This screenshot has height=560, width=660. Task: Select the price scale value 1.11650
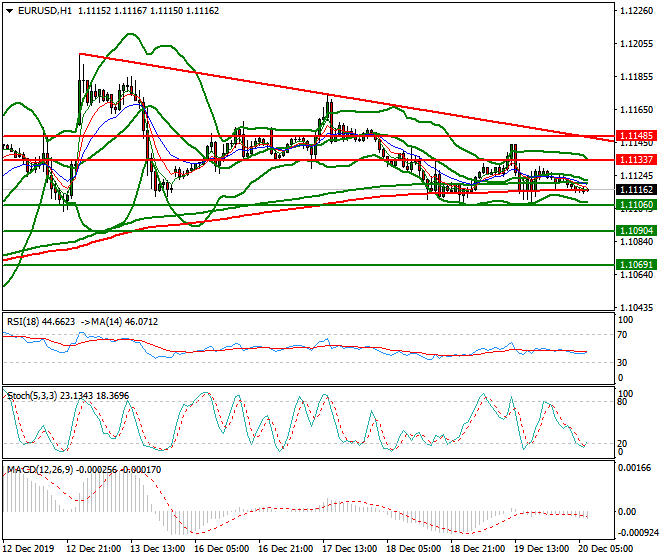point(637,110)
